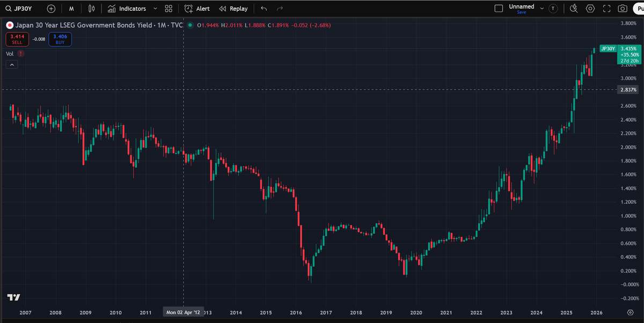
Task: Start bar Replay mode
Action: coord(233,9)
